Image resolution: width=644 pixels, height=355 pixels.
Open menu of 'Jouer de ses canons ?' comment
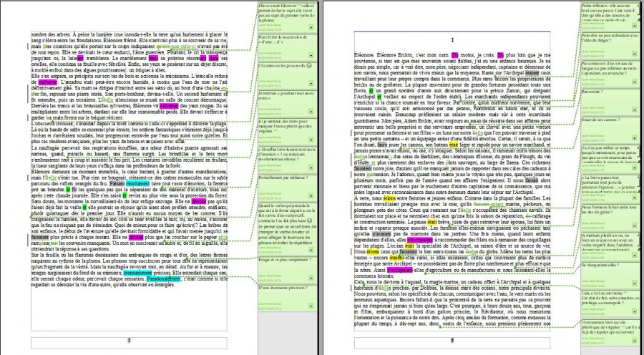point(635,139)
